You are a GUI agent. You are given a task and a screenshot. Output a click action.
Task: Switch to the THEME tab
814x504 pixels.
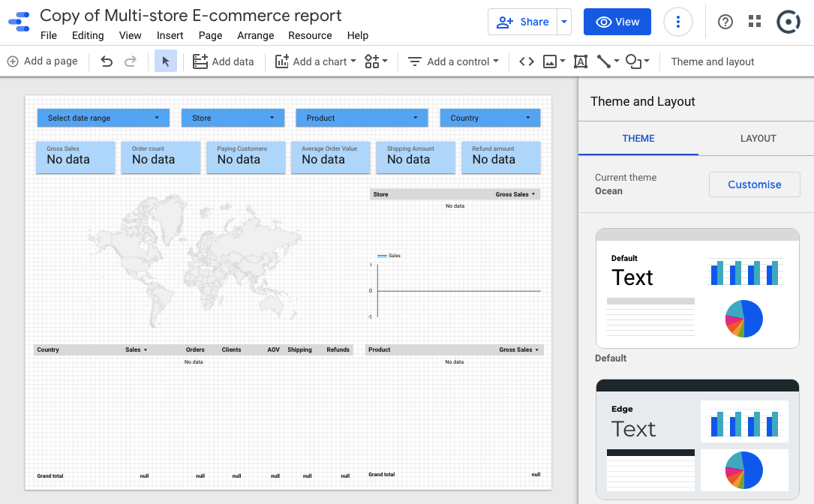638,139
